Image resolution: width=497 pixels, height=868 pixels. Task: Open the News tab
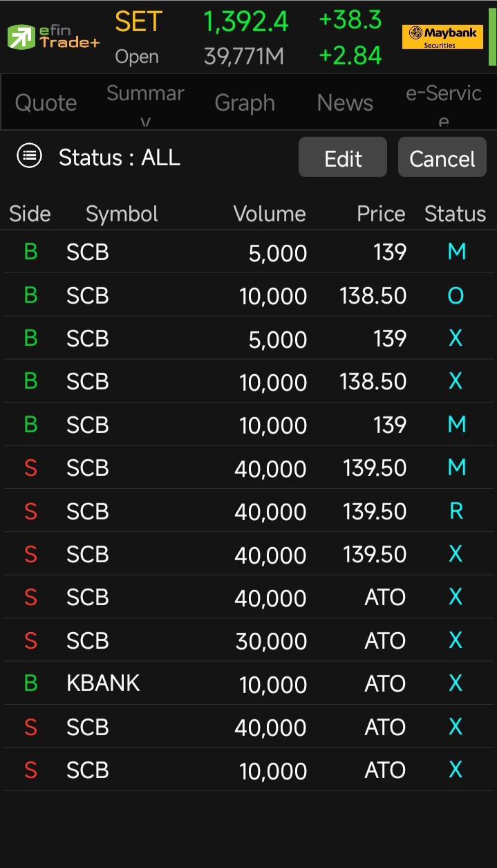click(x=345, y=103)
